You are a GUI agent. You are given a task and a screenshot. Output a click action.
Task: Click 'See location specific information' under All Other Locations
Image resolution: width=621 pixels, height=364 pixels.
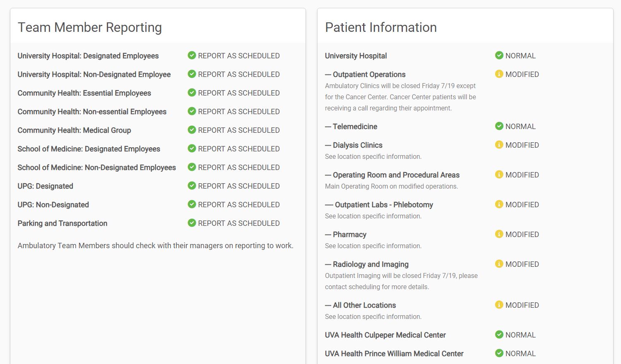click(x=373, y=316)
